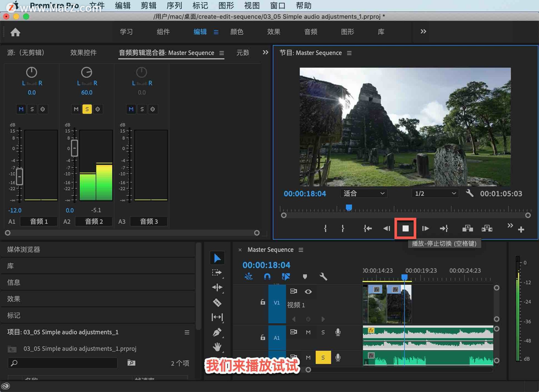Toggle solo on the 音频 2 mixer channel
Screen dimensions: 539x392
pyautogui.click(x=87, y=109)
